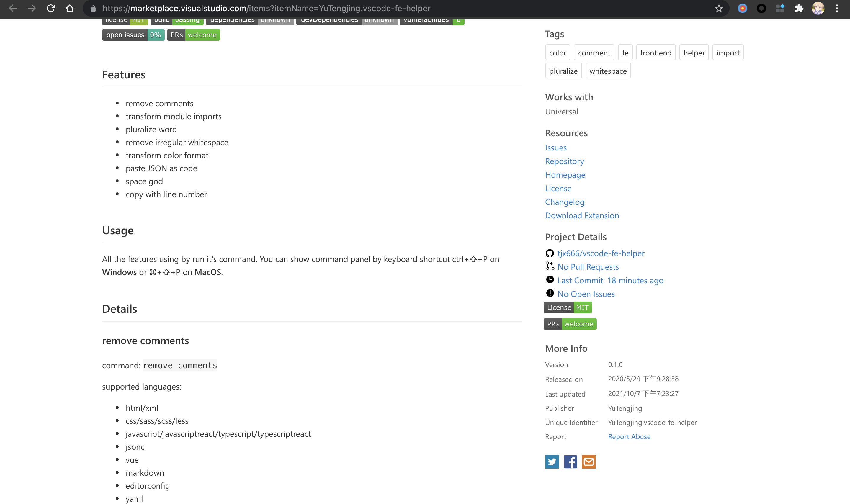Share the extension on Twitter
This screenshot has width=850, height=504.
pyautogui.click(x=552, y=462)
